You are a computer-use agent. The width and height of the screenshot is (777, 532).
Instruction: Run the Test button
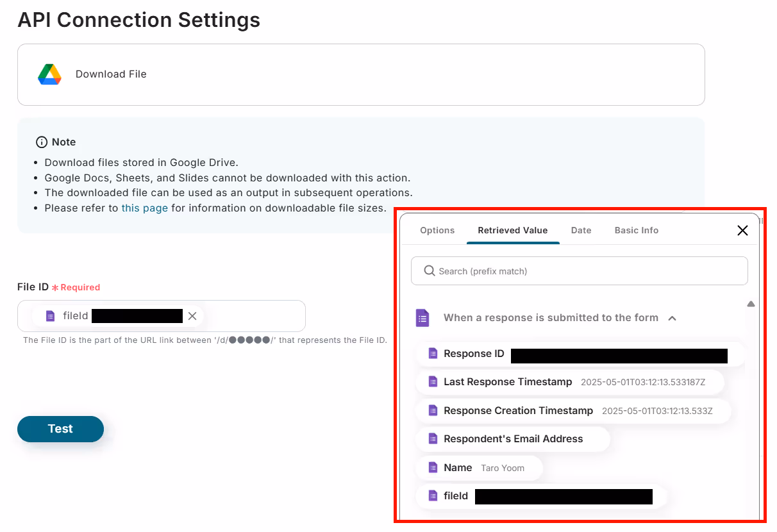coord(60,429)
